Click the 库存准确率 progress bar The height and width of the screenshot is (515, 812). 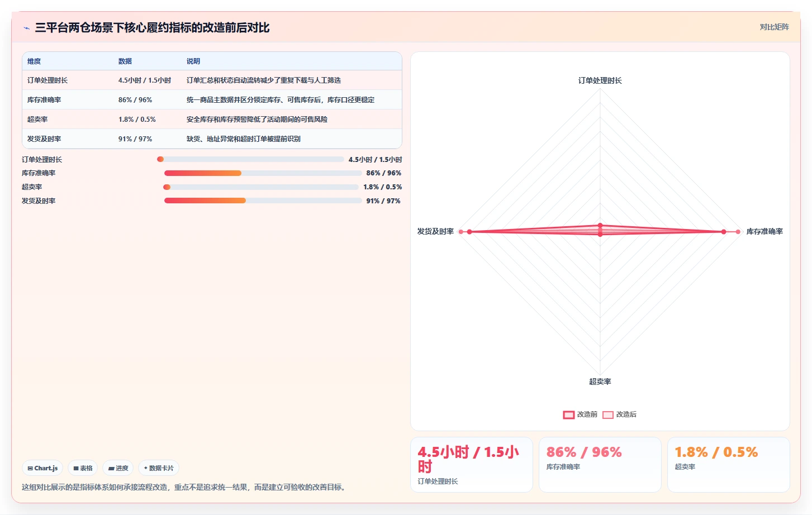263,173
